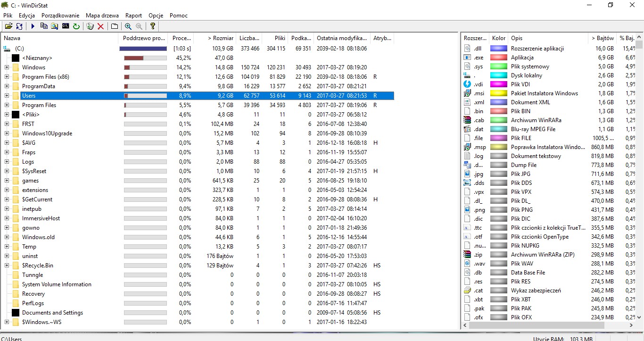Sort by the Pliki column header

(x=275, y=38)
